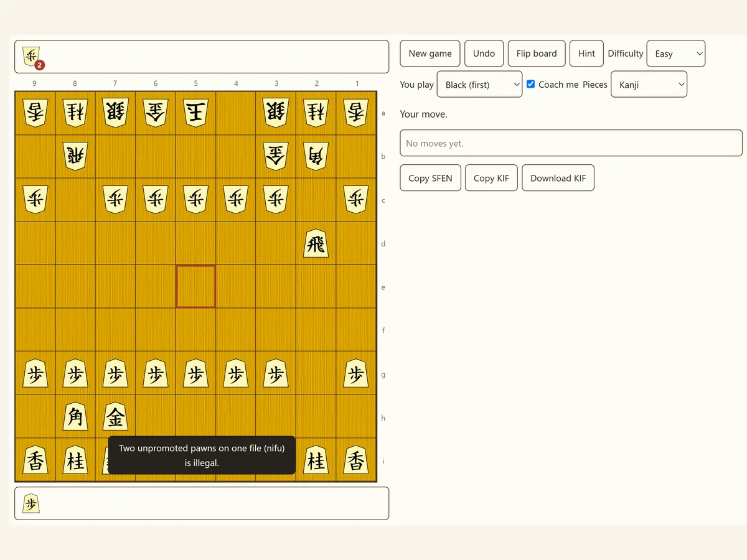747x560 pixels.
Task: Select White's gold on 3b
Action: [x=276, y=156]
